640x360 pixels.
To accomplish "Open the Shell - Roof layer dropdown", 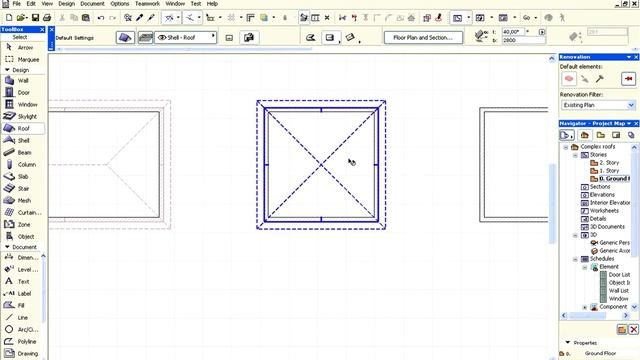I will click(x=185, y=38).
